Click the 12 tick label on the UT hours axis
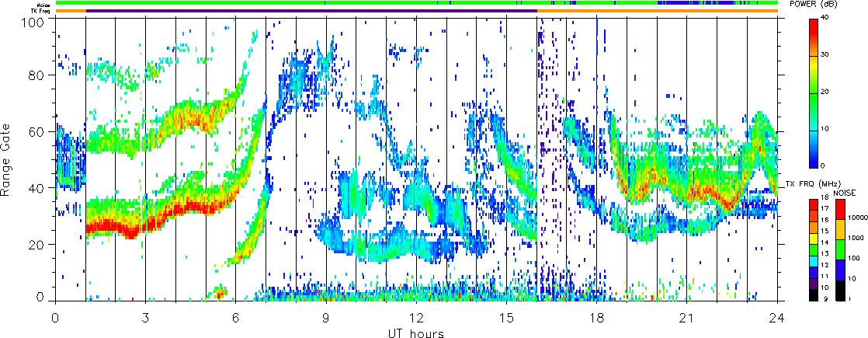868x338 pixels. 416,317
